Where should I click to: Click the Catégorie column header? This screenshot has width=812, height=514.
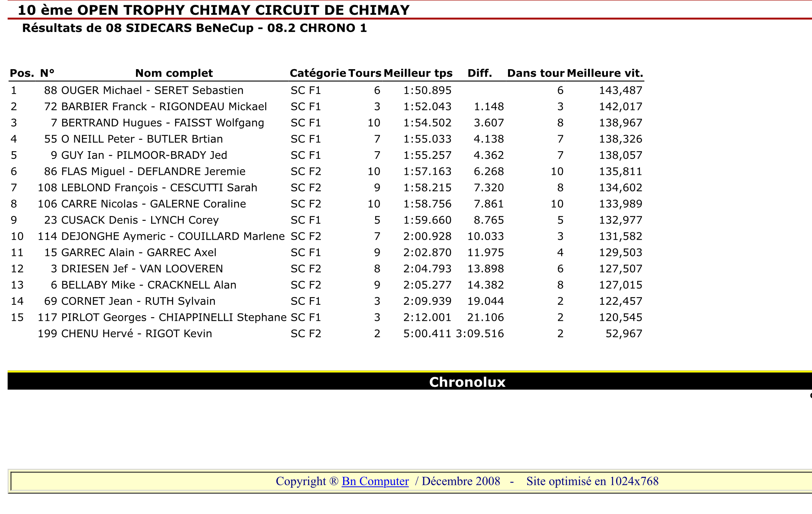click(318, 73)
